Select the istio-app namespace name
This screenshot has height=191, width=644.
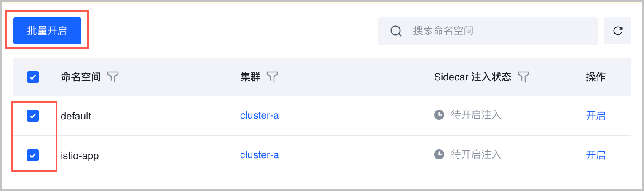[80, 156]
